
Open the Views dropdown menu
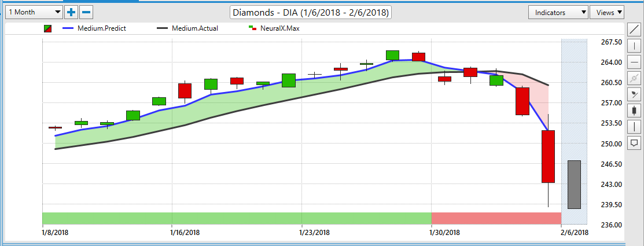(x=606, y=12)
